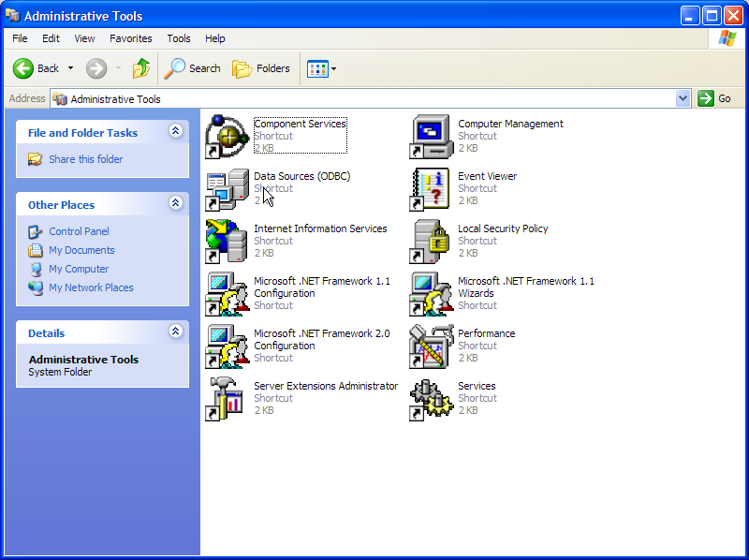Select the Local Security Policy icon

[x=431, y=242]
